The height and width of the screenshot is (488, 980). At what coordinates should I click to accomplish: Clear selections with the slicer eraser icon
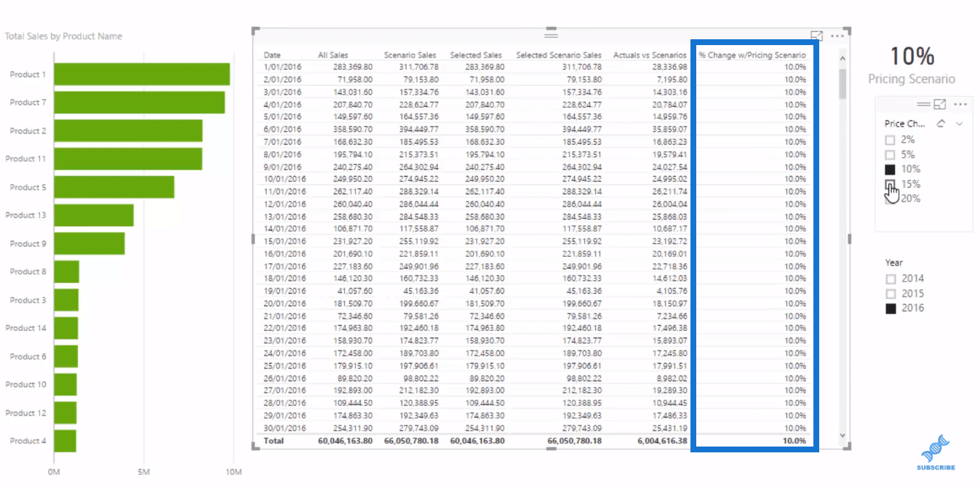click(x=941, y=124)
